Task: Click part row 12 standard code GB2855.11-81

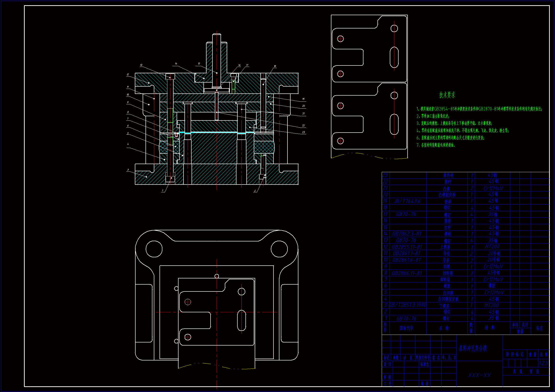Action: click(x=407, y=247)
